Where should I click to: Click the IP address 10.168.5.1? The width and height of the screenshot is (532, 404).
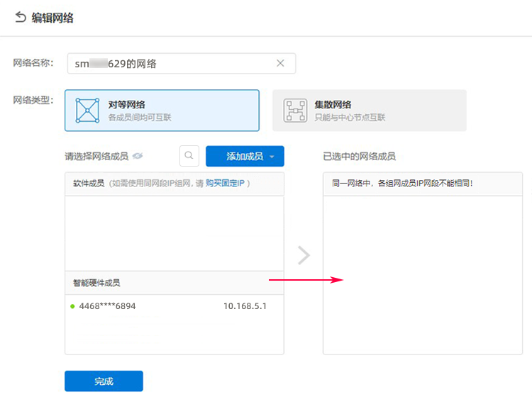tap(245, 306)
